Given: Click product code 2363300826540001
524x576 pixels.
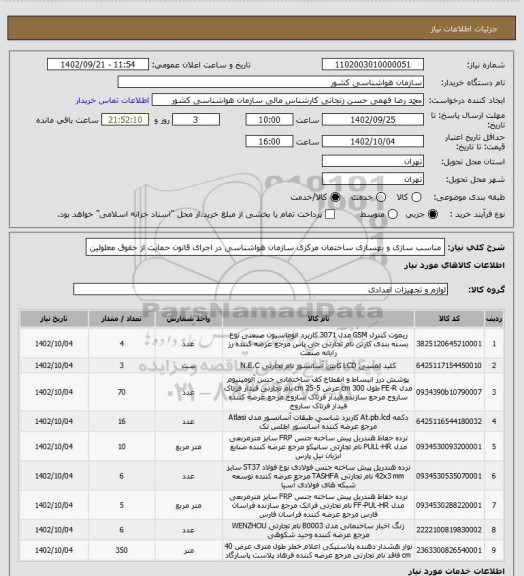Looking at the screenshot, I should (x=449, y=550).
